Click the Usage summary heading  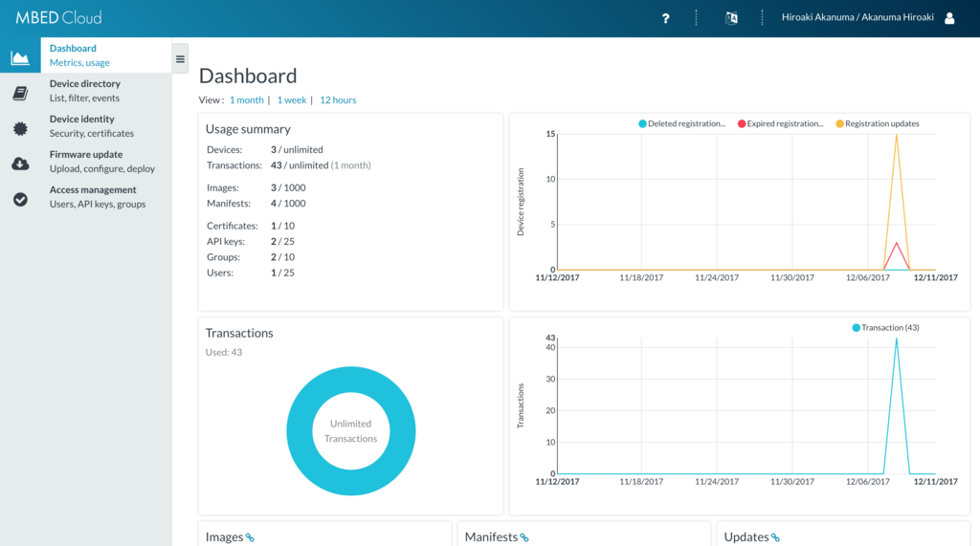[x=248, y=129]
